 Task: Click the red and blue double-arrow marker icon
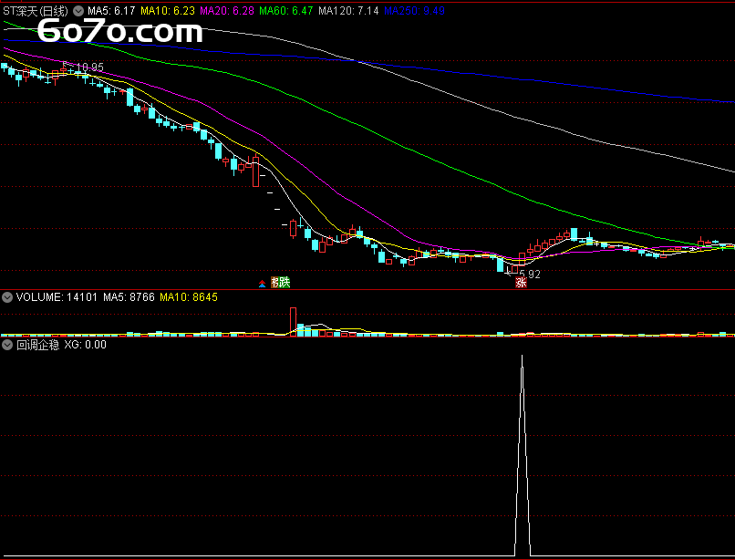tap(262, 284)
